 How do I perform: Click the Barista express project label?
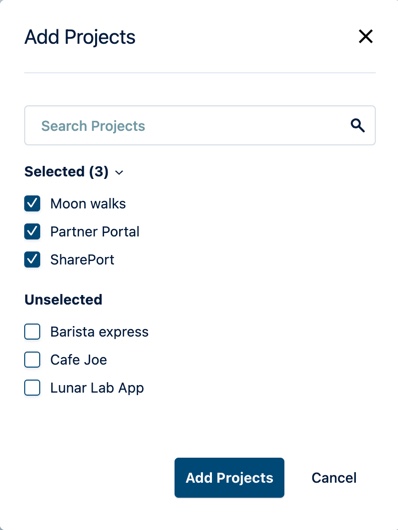(x=99, y=332)
